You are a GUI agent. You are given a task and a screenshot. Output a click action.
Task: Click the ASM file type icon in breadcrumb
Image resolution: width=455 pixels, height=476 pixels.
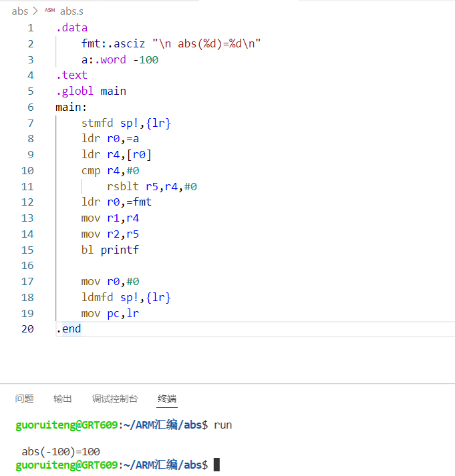pyautogui.click(x=50, y=10)
